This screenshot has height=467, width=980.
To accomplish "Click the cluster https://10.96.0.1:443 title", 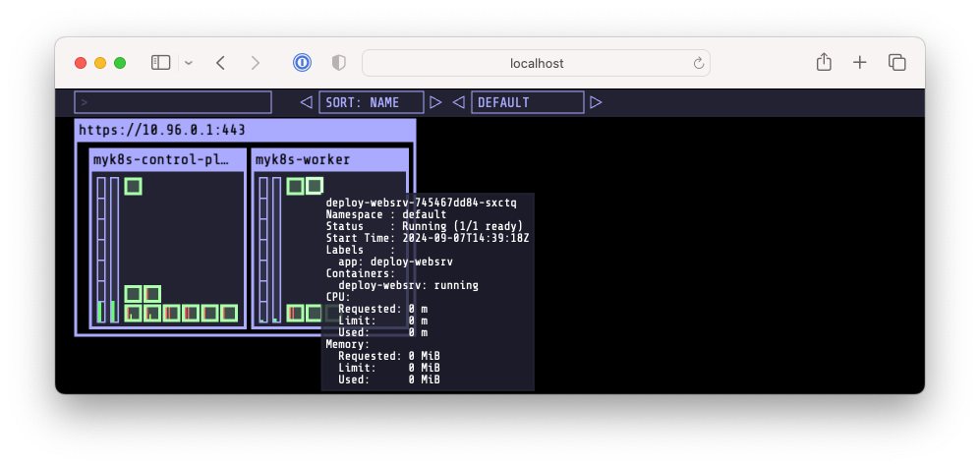I will (162, 130).
